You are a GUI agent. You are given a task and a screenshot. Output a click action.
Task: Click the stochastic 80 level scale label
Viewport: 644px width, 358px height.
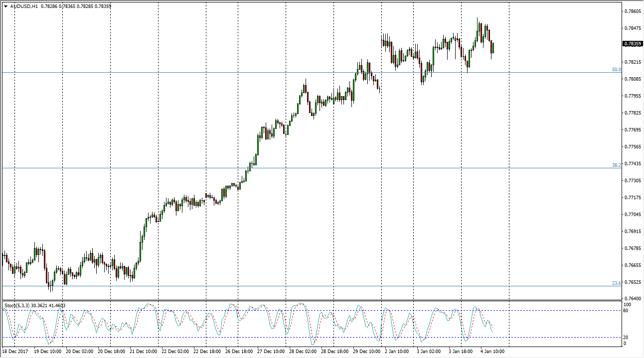coord(626,311)
